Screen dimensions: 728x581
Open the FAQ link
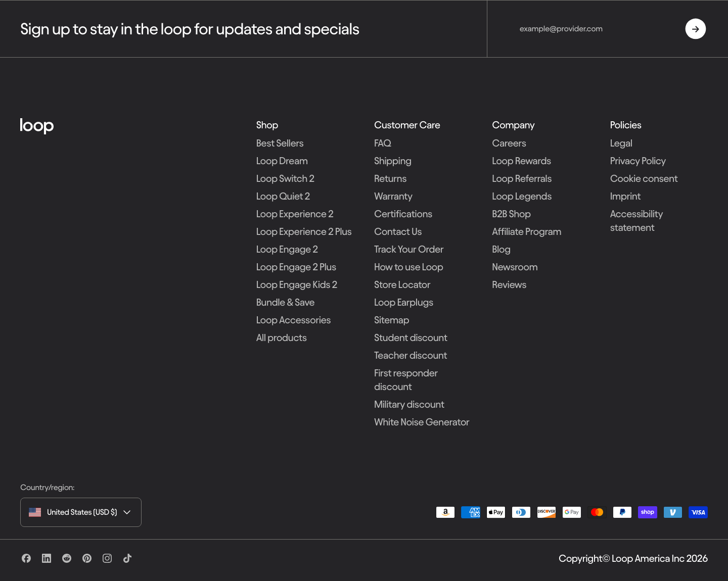click(x=383, y=143)
